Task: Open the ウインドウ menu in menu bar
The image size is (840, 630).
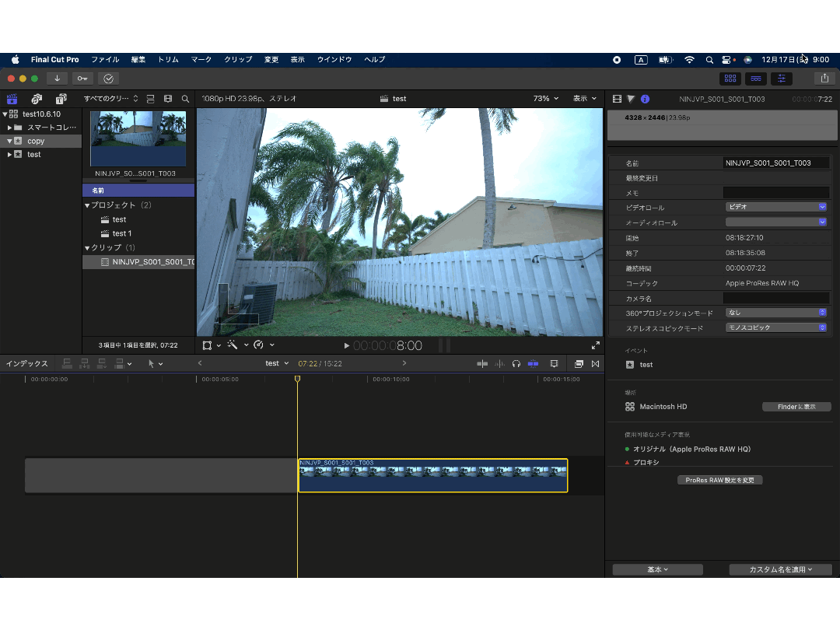Action: click(334, 60)
